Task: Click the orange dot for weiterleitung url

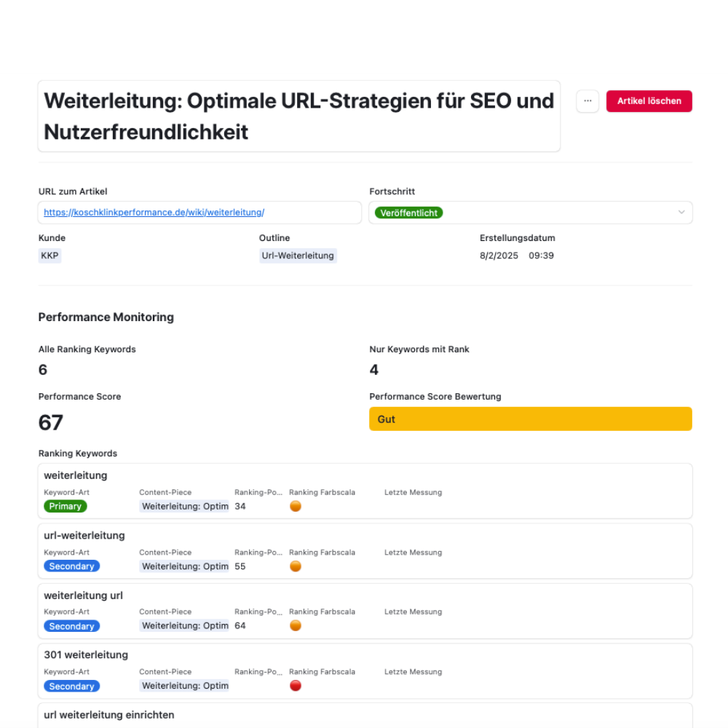Action: [x=296, y=625]
